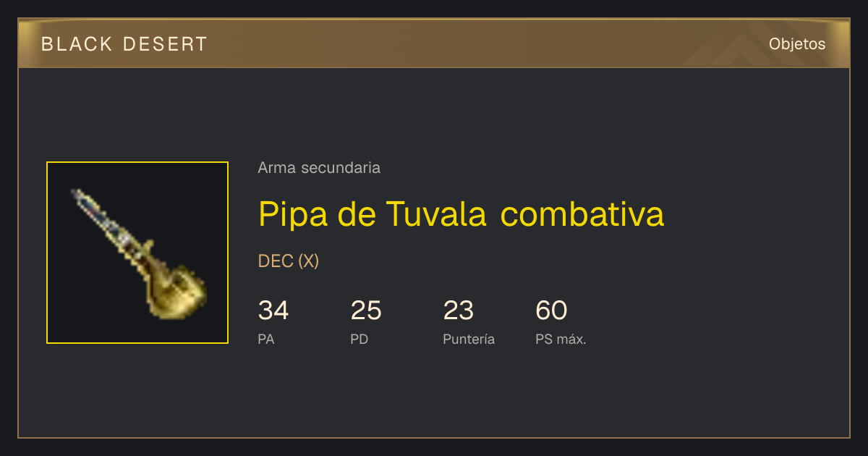The image size is (868, 456).
Task: Click the word combativa in title
Action: [582, 214]
